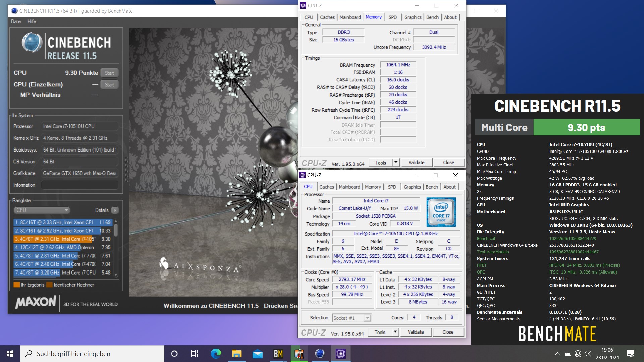Open the Windows Start menu
Viewport: 644px width, 362px height.
10,354
